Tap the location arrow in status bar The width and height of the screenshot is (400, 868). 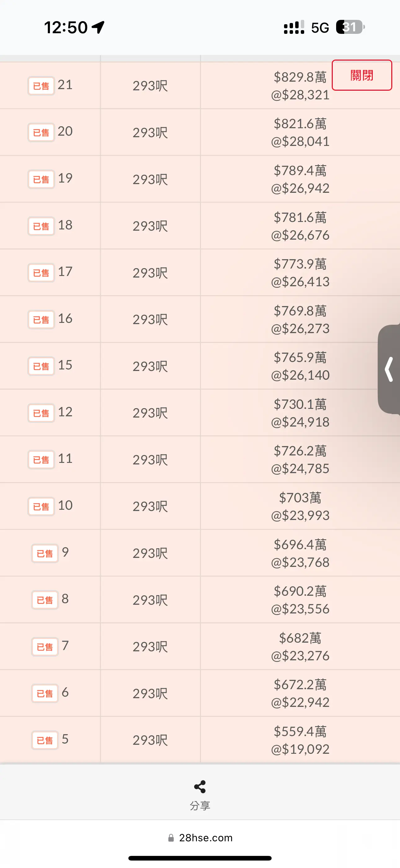point(98,27)
